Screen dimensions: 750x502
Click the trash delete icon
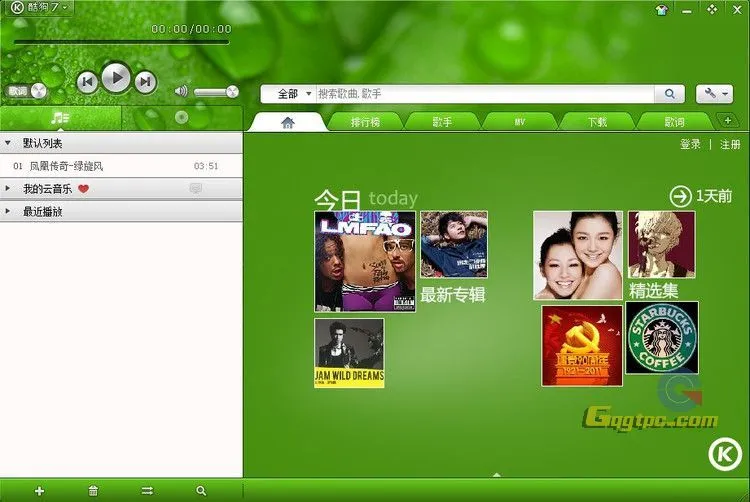point(93,491)
